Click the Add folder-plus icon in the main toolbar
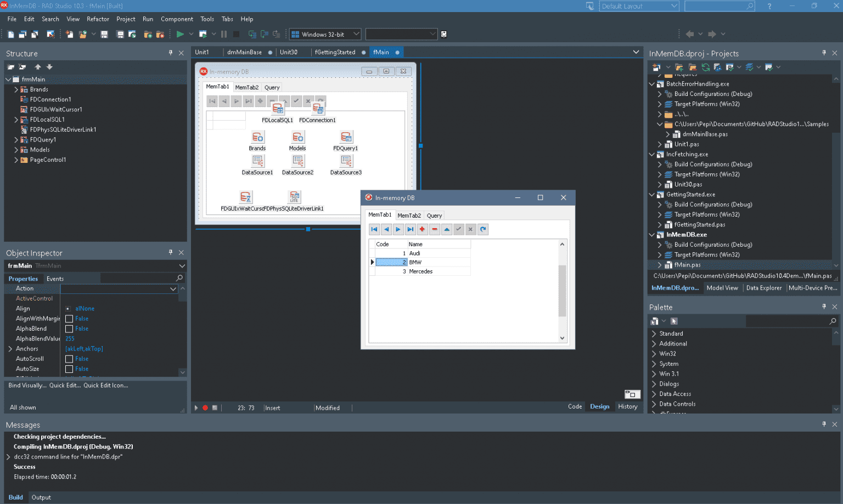Screen dimensions: 843x504 click(x=148, y=34)
